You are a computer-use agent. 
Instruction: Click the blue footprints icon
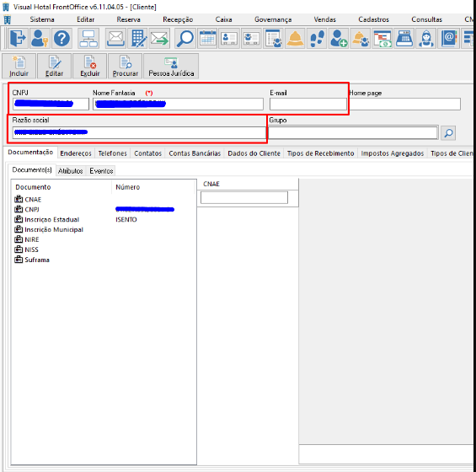(x=317, y=38)
